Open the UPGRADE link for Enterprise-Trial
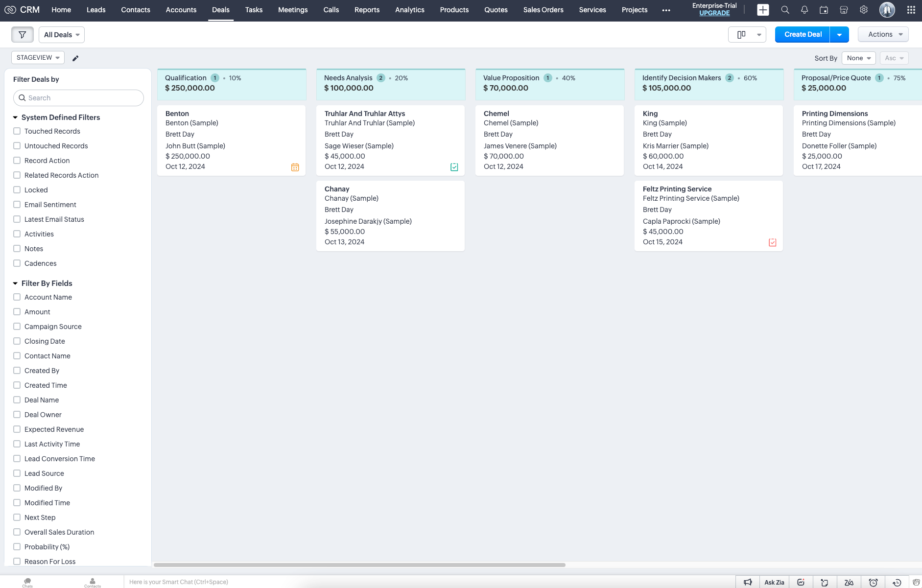Image resolution: width=922 pixels, height=588 pixels. click(x=714, y=13)
